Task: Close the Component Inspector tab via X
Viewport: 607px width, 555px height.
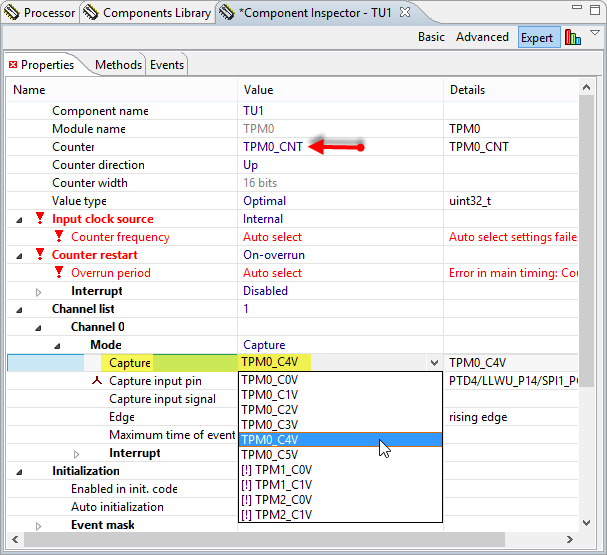Action: (405, 13)
